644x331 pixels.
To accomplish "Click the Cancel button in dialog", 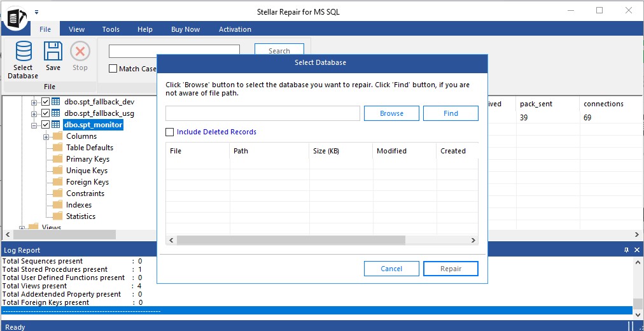I will tap(391, 269).
